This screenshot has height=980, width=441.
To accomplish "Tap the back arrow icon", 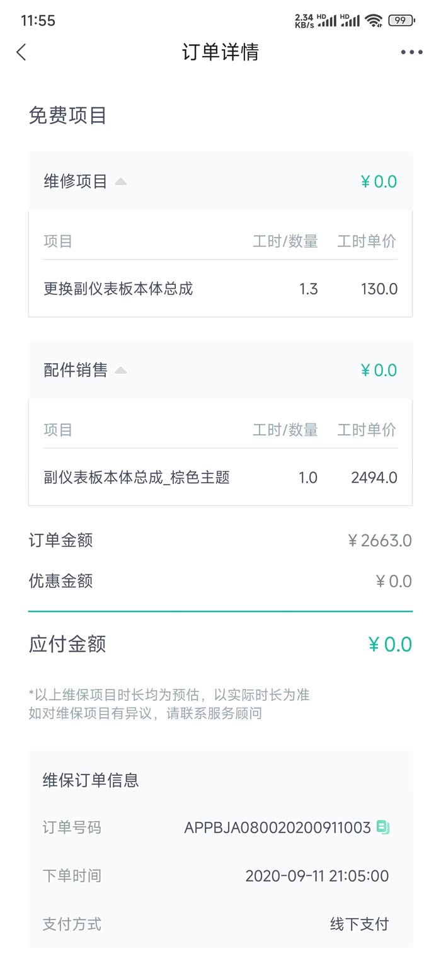I will (x=21, y=52).
